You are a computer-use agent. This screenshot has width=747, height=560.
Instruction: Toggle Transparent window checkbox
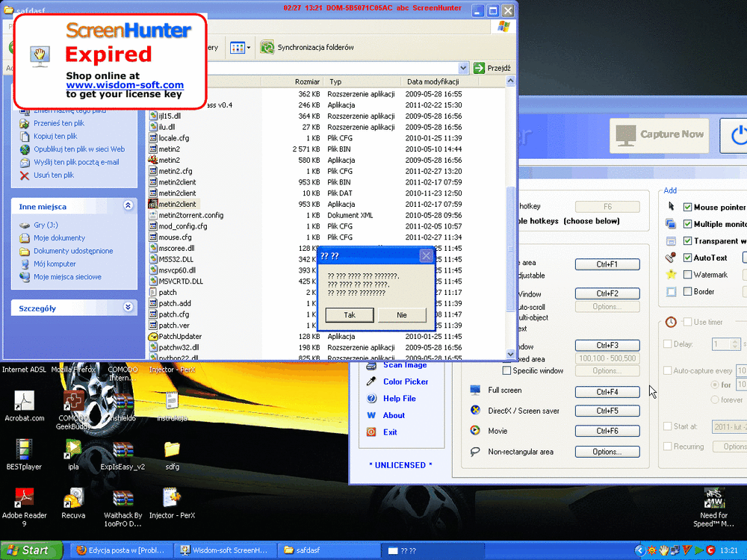pos(687,241)
